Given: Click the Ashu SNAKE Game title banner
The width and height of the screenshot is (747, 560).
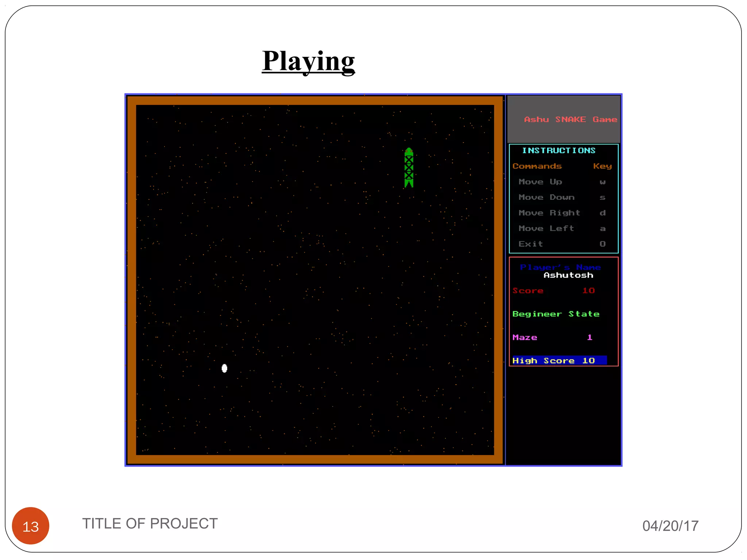Looking at the screenshot, I should tap(570, 120).
